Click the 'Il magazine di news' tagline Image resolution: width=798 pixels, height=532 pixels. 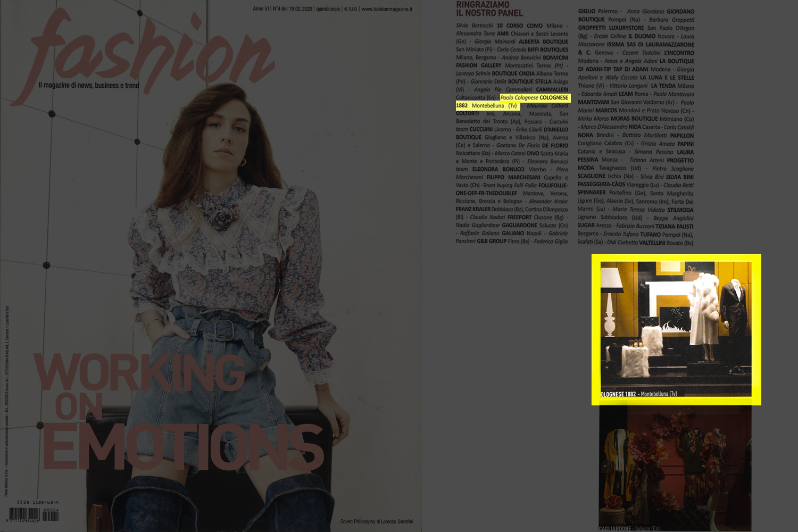point(89,86)
